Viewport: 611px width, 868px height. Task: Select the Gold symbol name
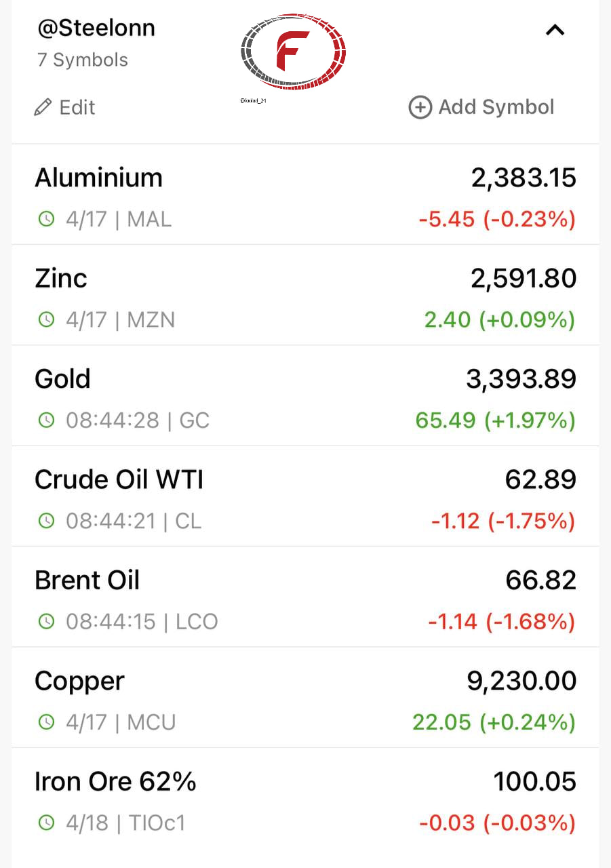coord(62,379)
